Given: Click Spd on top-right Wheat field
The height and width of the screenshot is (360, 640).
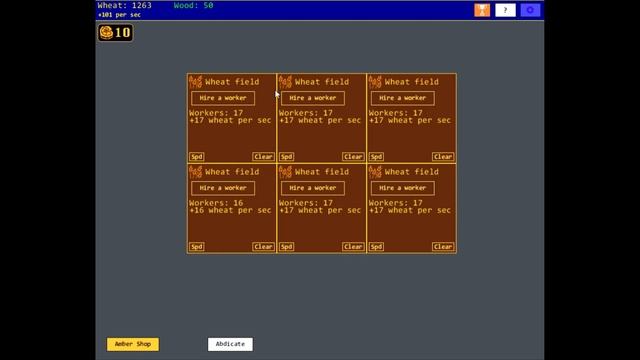Looking at the screenshot, I should pyautogui.click(x=376, y=157).
